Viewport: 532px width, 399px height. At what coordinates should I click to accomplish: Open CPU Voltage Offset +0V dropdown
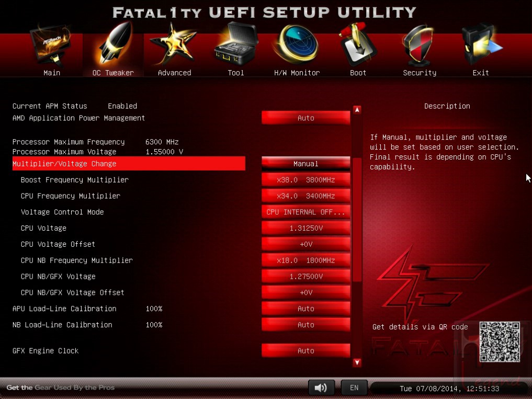tap(305, 244)
